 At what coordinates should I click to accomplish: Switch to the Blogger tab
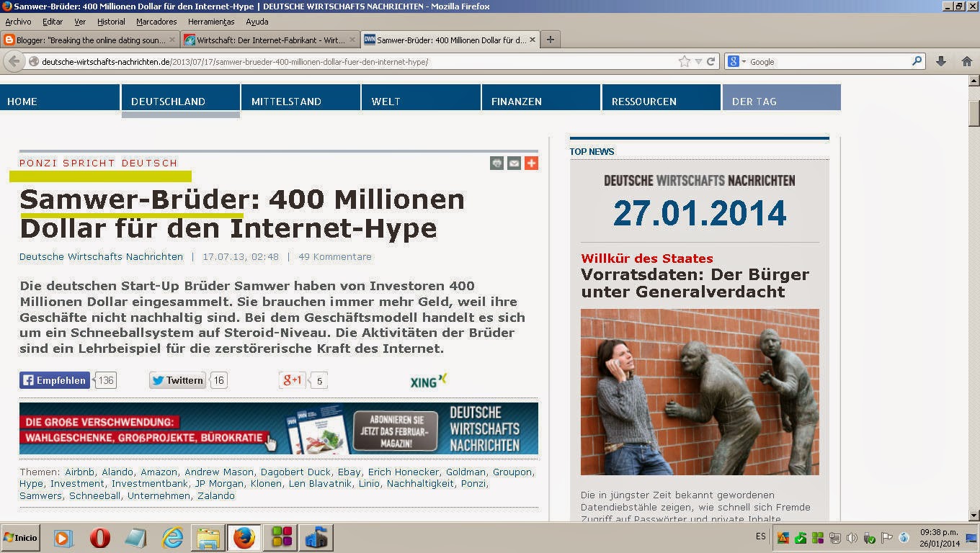pos(90,40)
